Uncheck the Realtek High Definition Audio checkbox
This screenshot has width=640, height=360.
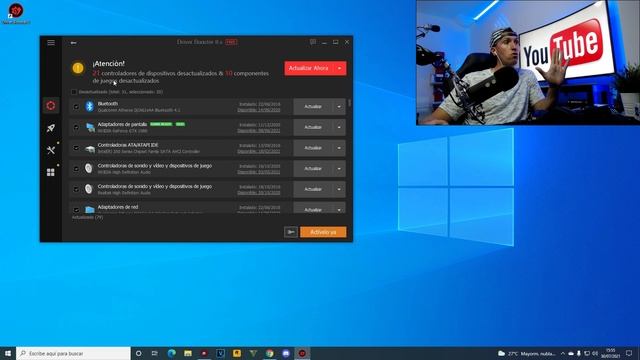point(76,189)
